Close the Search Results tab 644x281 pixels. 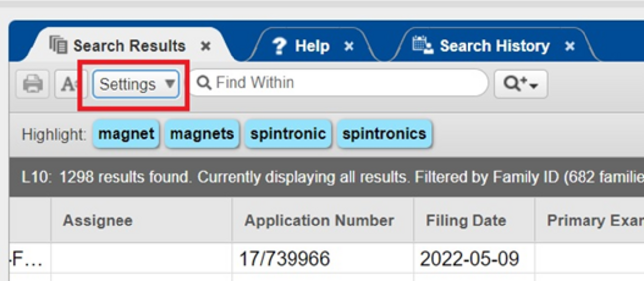click(206, 46)
